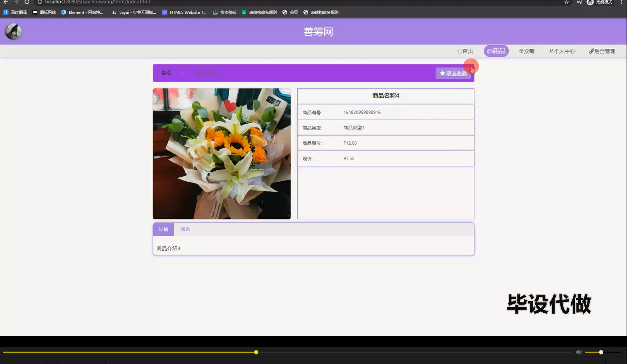Switch to the 留言 tab

(185, 229)
